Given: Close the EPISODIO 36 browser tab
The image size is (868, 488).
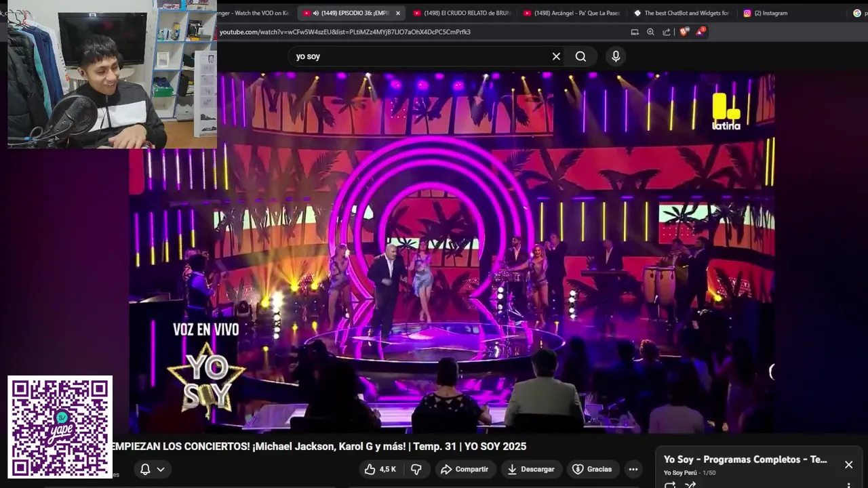Looking at the screenshot, I should click(x=398, y=13).
